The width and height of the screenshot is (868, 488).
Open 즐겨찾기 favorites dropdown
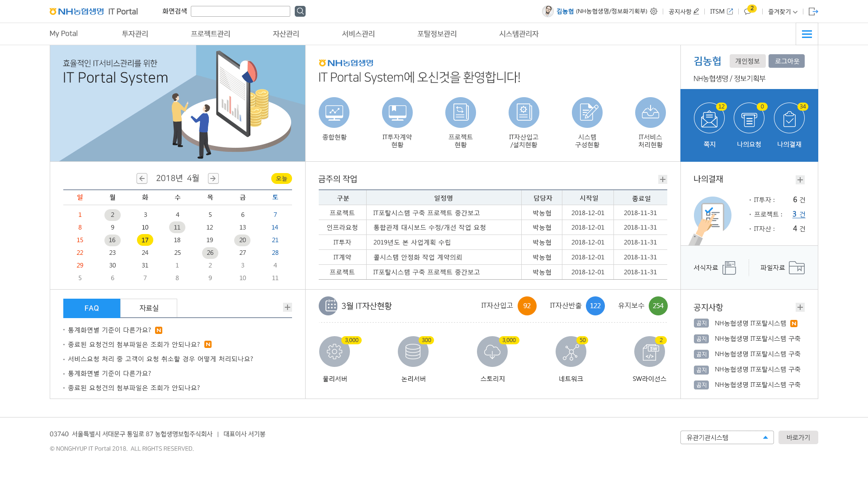(783, 11)
